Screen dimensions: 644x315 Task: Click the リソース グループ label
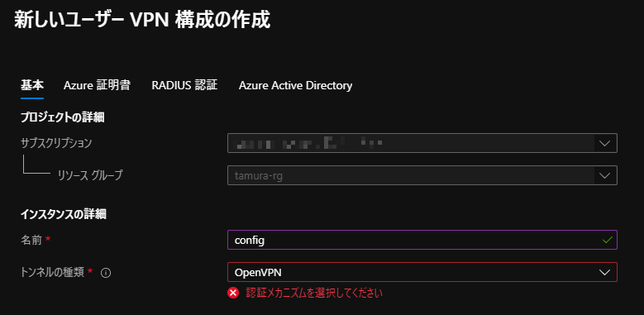tap(90, 175)
